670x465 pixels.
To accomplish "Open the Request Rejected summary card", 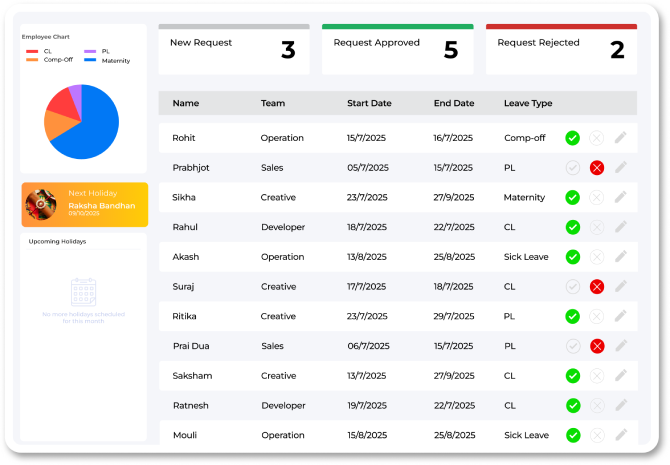I will click(561, 49).
